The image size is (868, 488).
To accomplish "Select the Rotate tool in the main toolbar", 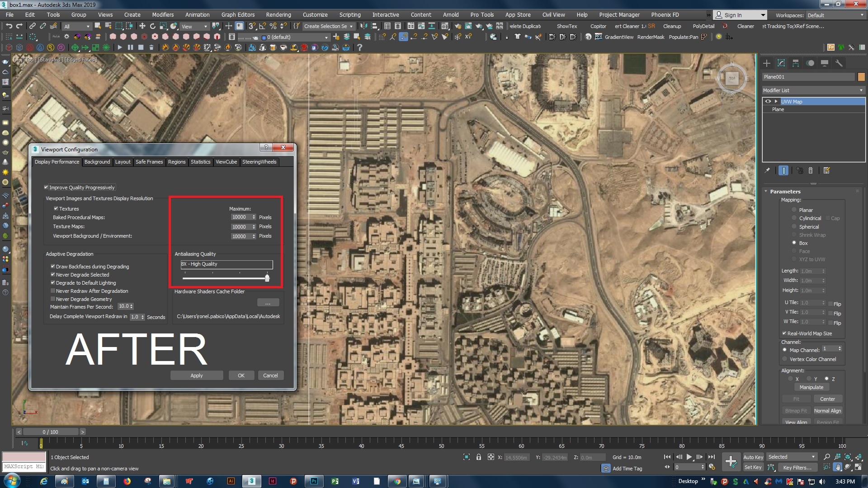I will click(153, 26).
